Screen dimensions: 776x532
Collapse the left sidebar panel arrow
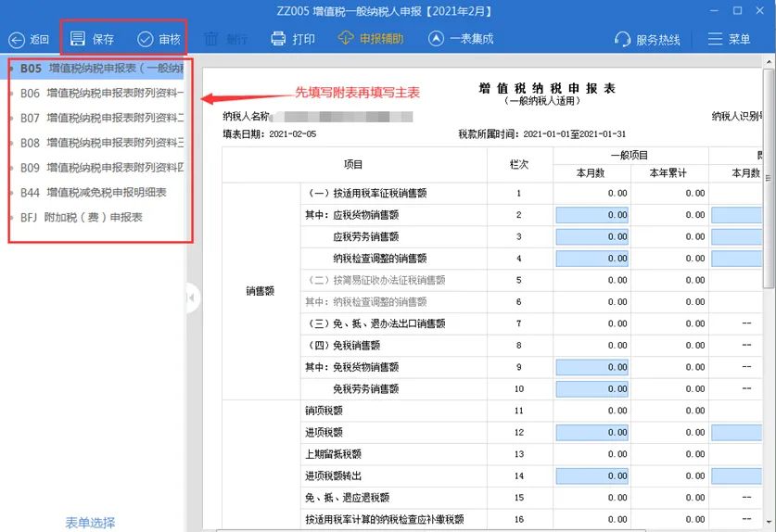click(192, 298)
